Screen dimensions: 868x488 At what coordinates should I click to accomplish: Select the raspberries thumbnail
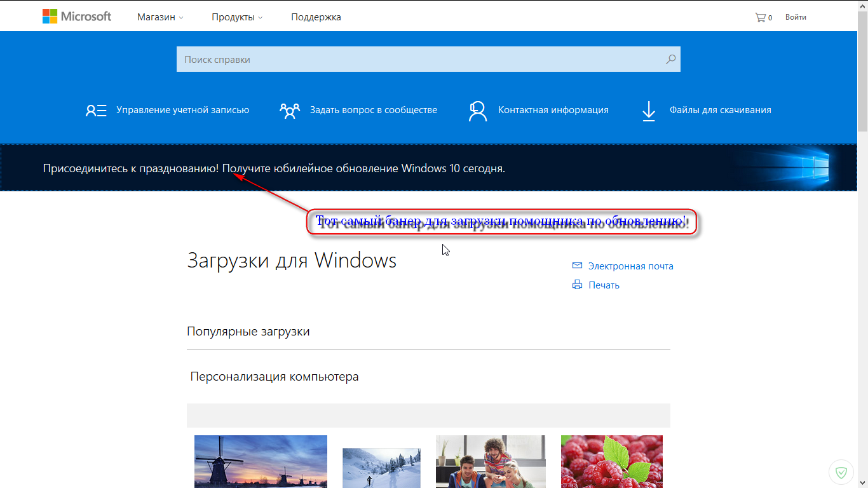coord(612,461)
